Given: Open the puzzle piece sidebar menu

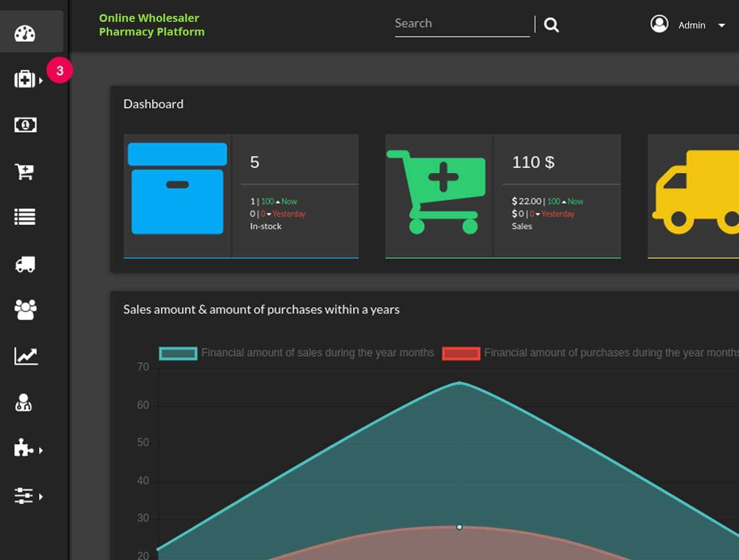Looking at the screenshot, I should (x=24, y=447).
